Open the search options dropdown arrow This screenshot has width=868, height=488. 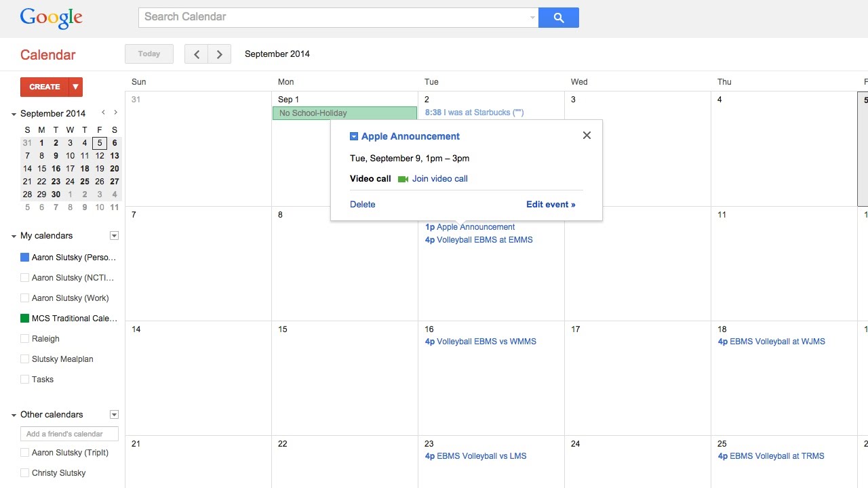[532, 18]
